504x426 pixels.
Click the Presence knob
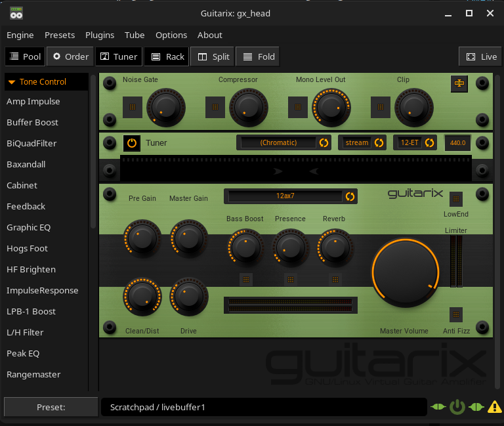(x=291, y=247)
